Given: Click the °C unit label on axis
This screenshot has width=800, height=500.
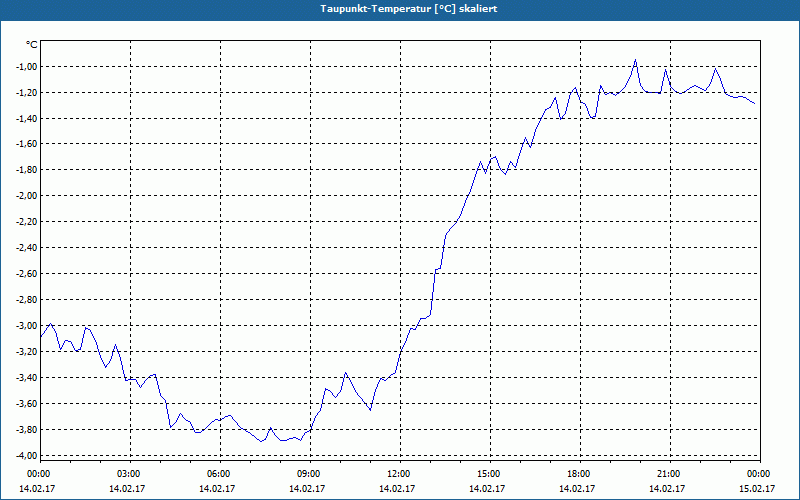Looking at the screenshot, I should 32,45.
